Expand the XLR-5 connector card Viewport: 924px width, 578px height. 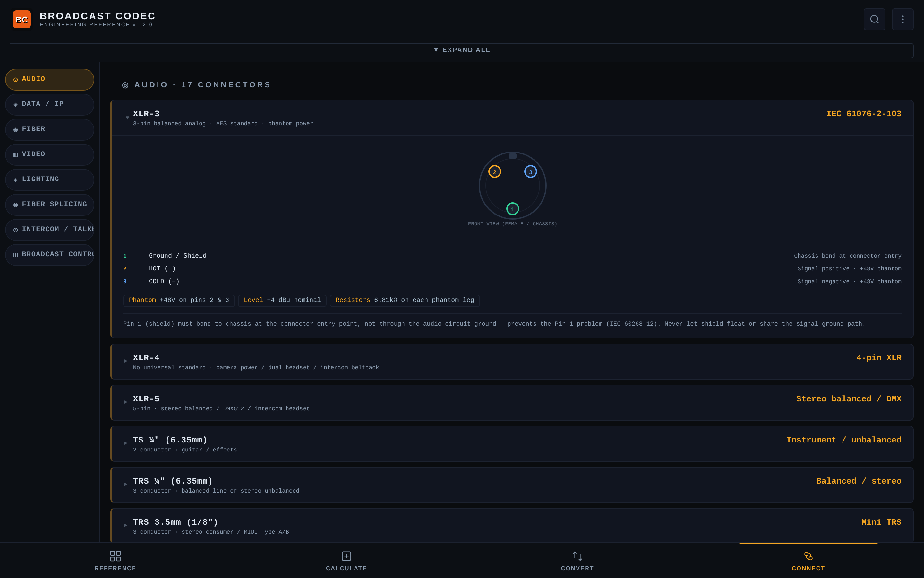point(512,403)
